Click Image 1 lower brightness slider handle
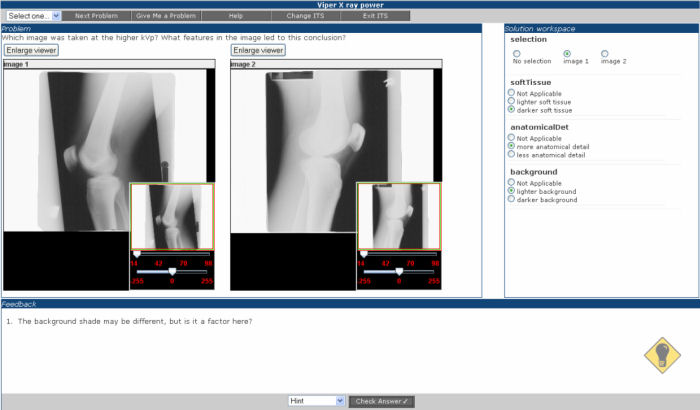The image size is (700, 410). click(x=172, y=271)
